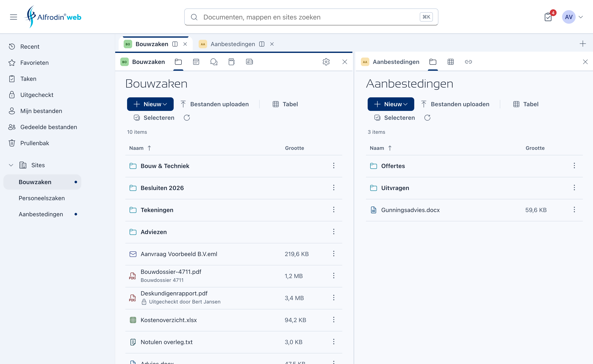593x364 pixels.
Task: Go to Favorieten in the sidebar
Action: (35, 63)
